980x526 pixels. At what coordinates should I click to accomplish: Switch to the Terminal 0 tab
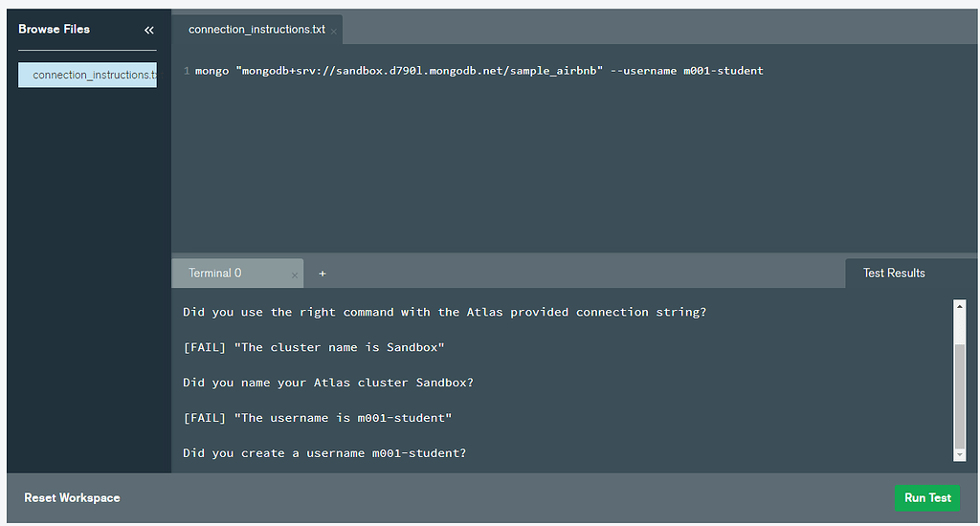[215, 274]
